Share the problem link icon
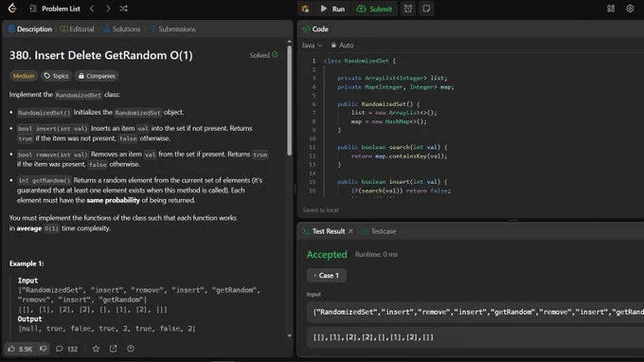 [x=113, y=349]
